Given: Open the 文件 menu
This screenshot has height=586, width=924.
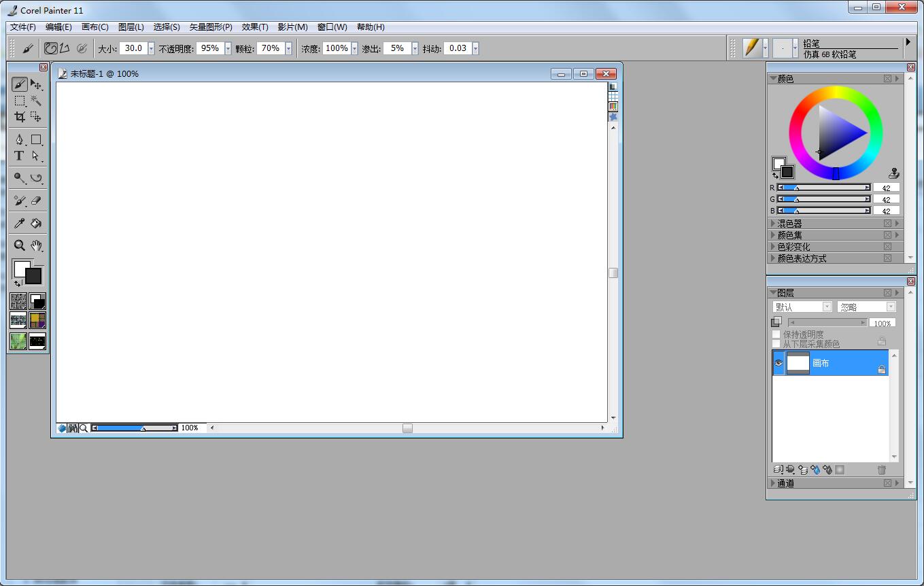Looking at the screenshot, I should (22, 27).
